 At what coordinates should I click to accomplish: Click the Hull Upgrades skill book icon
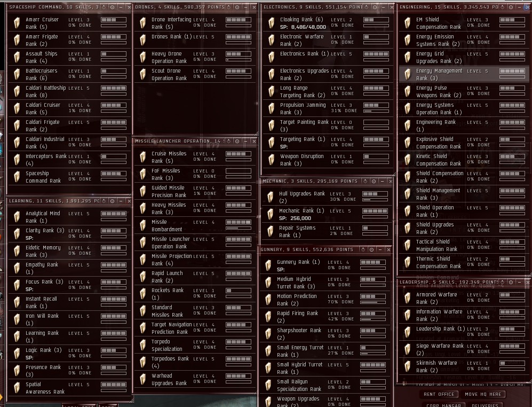click(x=270, y=197)
